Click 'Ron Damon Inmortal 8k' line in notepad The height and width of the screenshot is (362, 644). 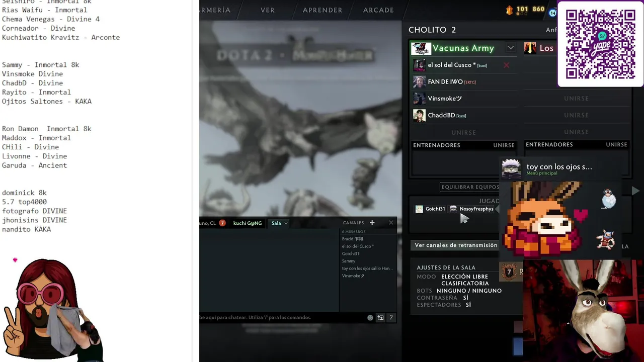coord(46,128)
